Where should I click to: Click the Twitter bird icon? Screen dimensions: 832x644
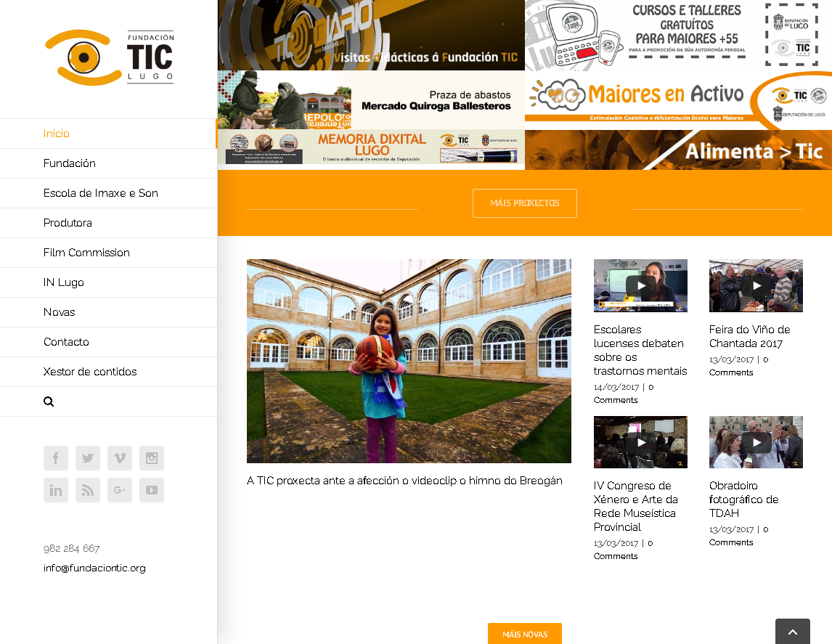[x=88, y=458]
